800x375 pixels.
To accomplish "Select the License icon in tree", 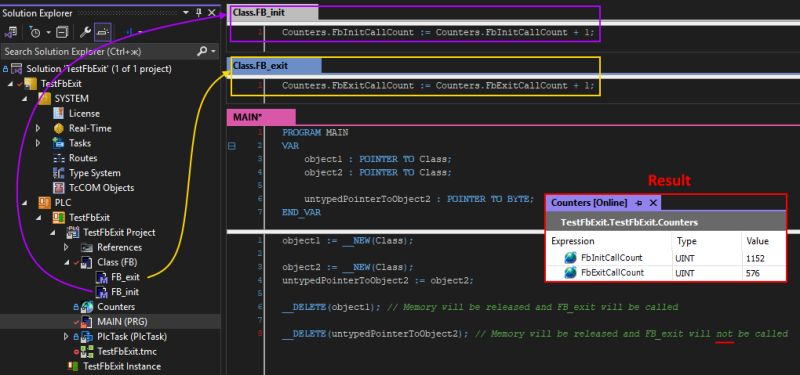I will [59, 113].
